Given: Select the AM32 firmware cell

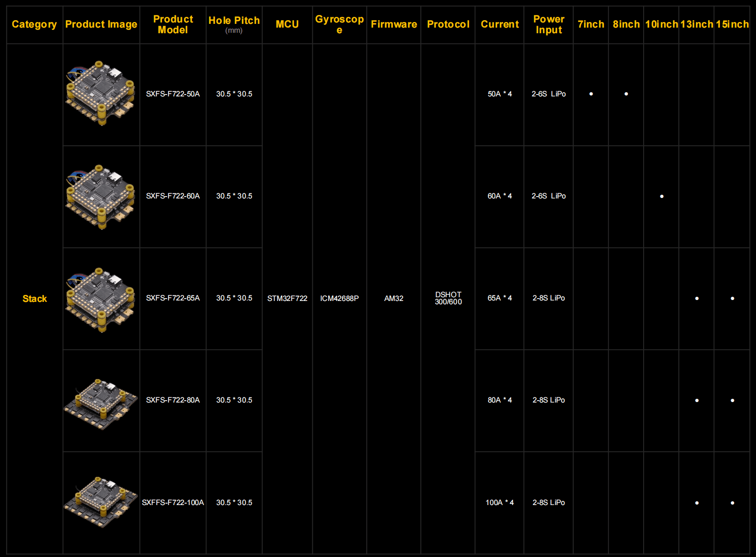Looking at the screenshot, I should (394, 299).
